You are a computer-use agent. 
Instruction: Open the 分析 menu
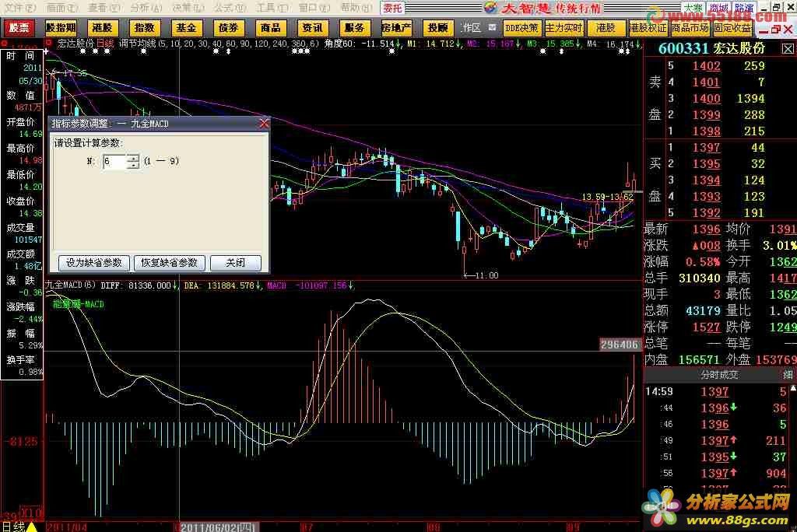pyautogui.click(x=146, y=8)
